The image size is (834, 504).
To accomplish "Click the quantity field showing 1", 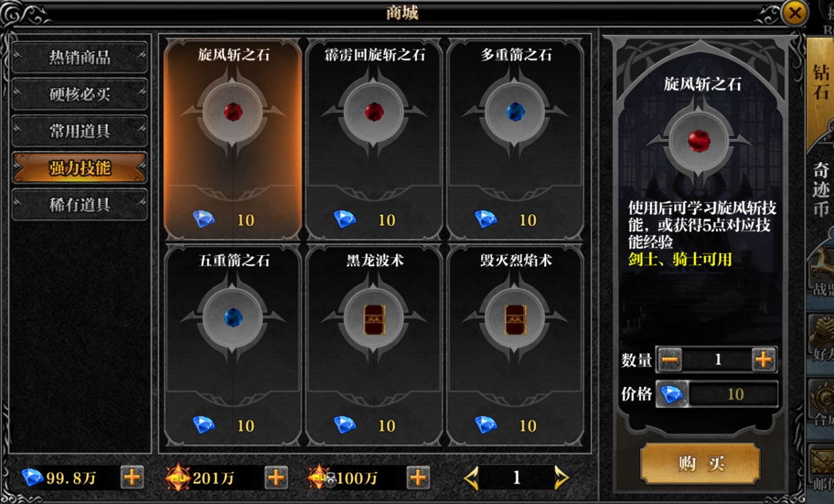I will [x=717, y=359].
